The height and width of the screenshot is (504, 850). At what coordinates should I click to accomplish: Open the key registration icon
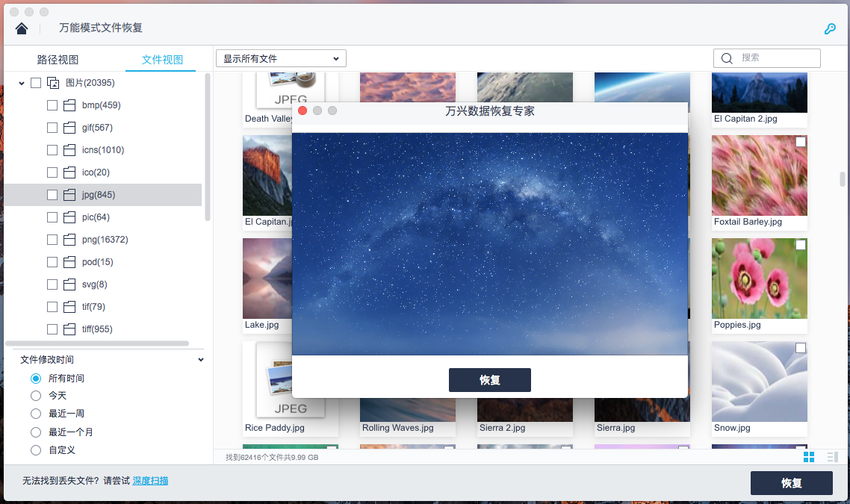coord(830,28)
